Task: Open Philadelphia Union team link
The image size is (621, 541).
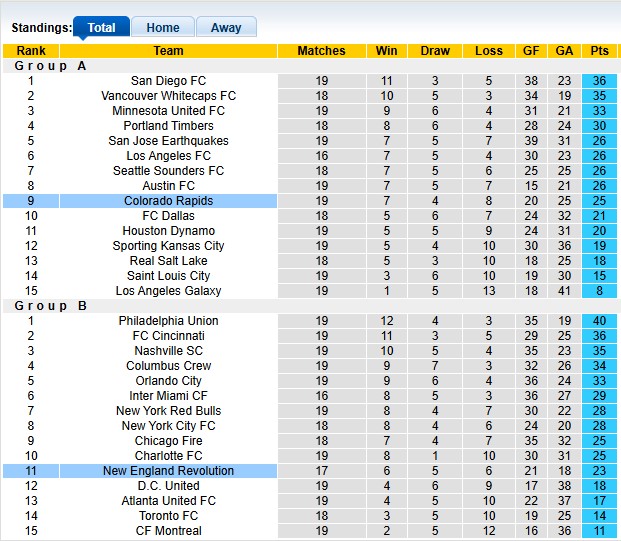Action: tap(168, 321)
